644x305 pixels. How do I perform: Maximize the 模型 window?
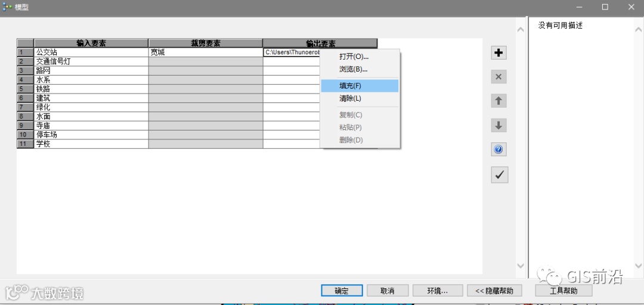click(x=605, y=7)
